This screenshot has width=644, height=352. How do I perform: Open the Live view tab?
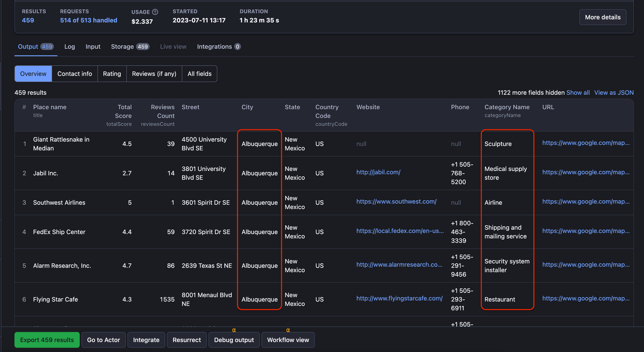(173, 47)
